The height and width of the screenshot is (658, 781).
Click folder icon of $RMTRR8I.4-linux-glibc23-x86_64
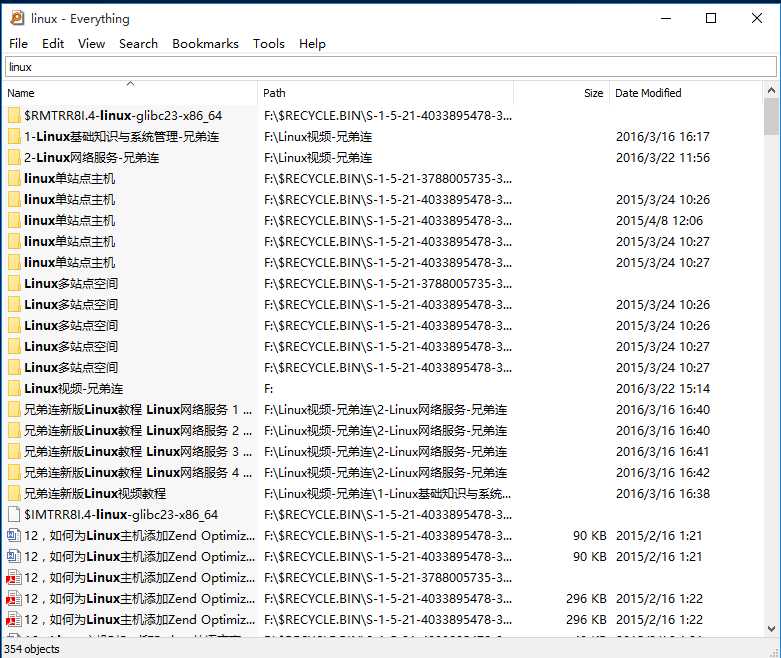pos(14,116)
